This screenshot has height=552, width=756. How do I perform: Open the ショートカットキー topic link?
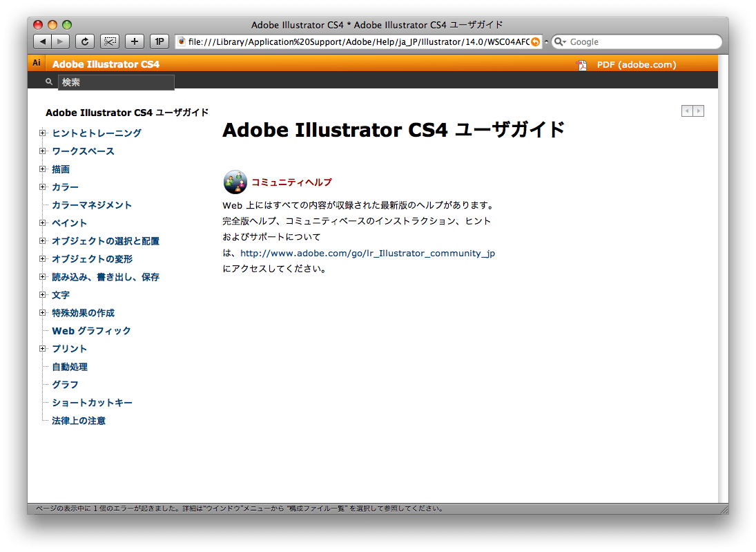(x=92, y=403)
